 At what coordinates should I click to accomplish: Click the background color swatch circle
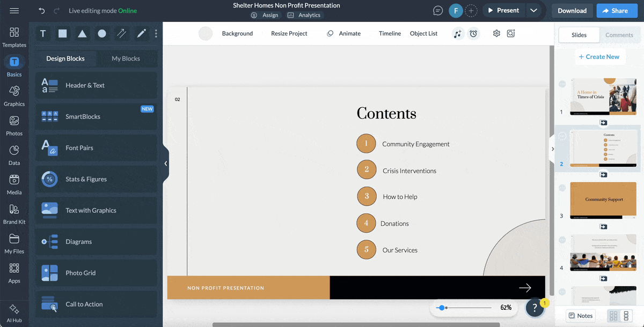[206, 33]
